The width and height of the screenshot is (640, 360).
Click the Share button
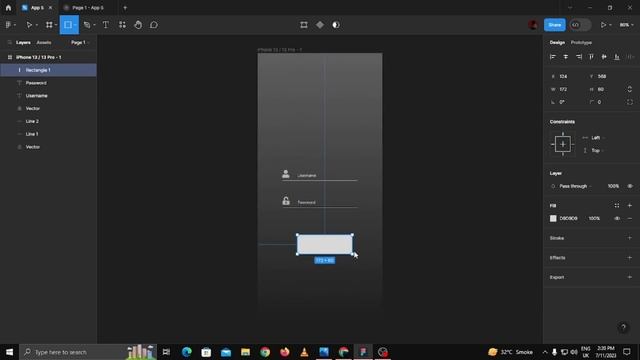554,25
